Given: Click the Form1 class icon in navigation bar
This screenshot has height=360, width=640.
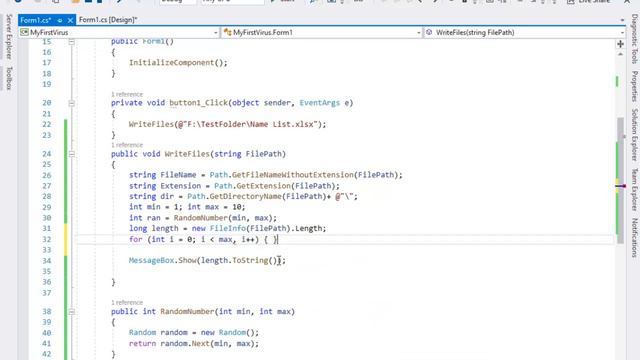Looking at the screenshot, I should coord(228,32).
